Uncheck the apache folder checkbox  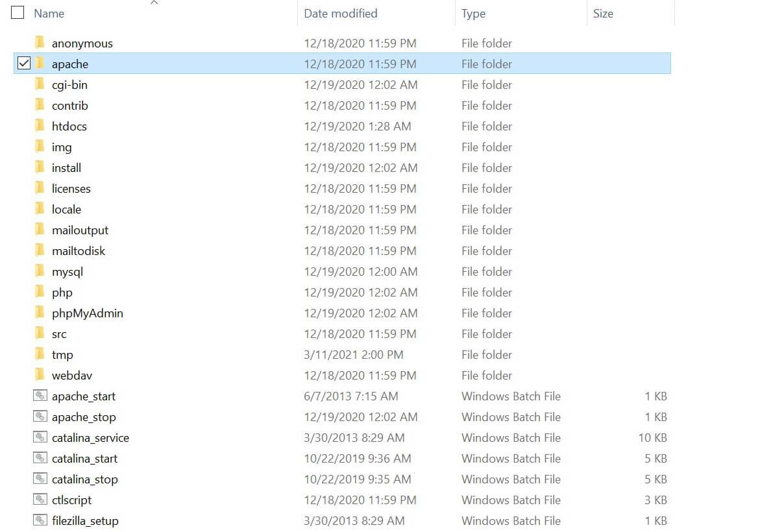23,64
